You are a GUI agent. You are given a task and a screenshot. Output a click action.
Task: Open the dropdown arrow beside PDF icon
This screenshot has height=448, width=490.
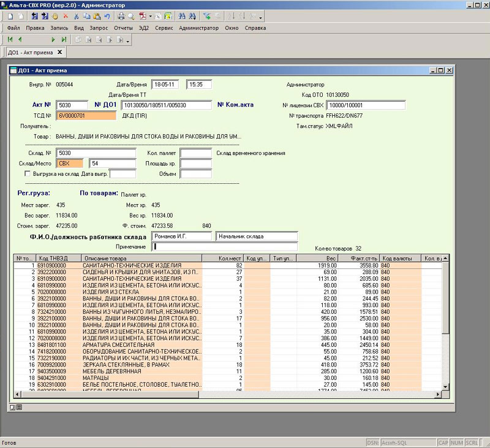point(150,17)
